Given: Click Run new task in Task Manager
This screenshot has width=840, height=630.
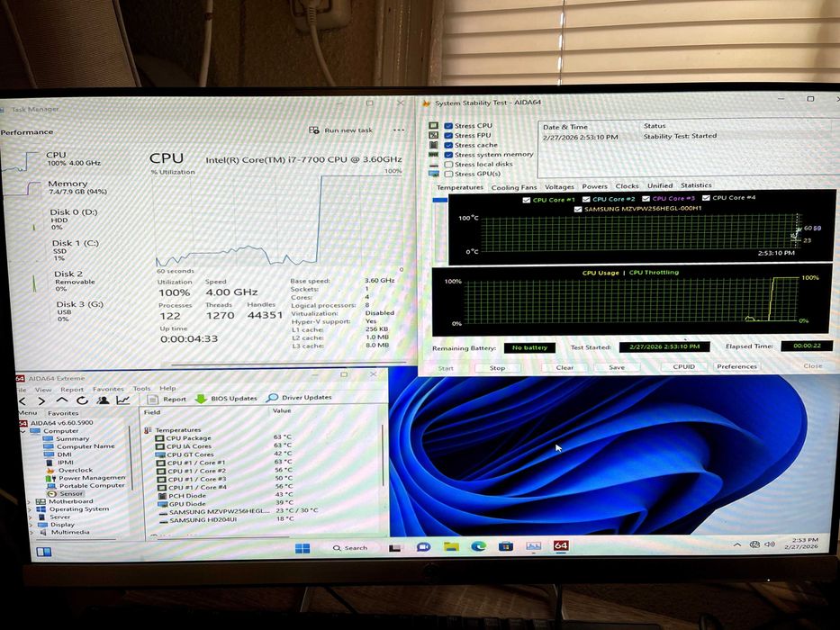Looking at the screenshot, I should tap(341, 130).
